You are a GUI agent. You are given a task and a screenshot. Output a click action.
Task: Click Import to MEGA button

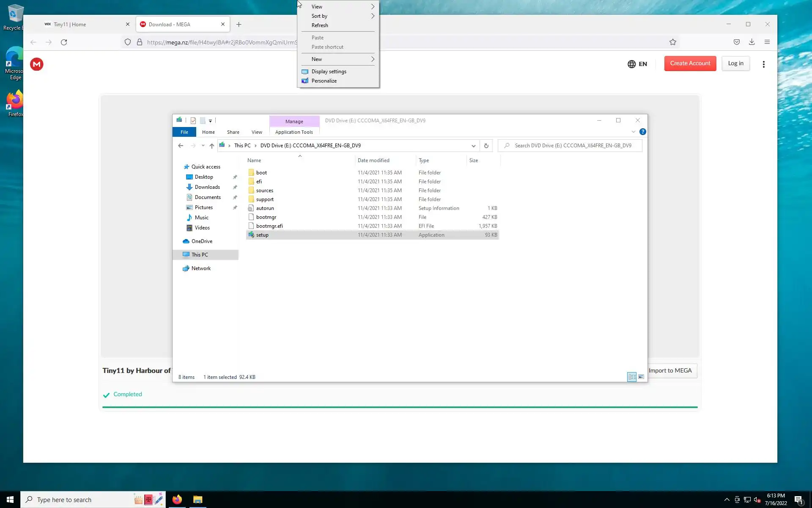click(x=670, y=370)
